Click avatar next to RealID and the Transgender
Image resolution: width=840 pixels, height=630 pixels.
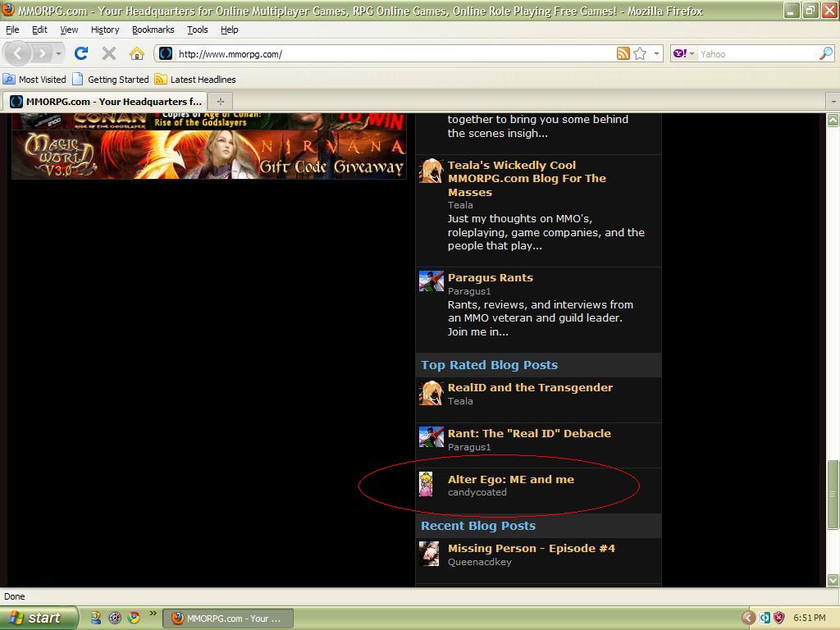431,393
